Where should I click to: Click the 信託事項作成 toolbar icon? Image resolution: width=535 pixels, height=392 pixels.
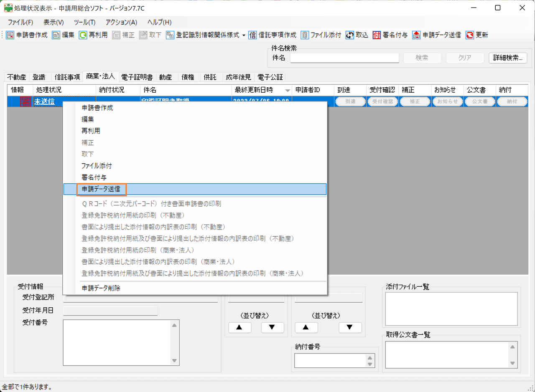pyautogui.click(x=252, y=35)
